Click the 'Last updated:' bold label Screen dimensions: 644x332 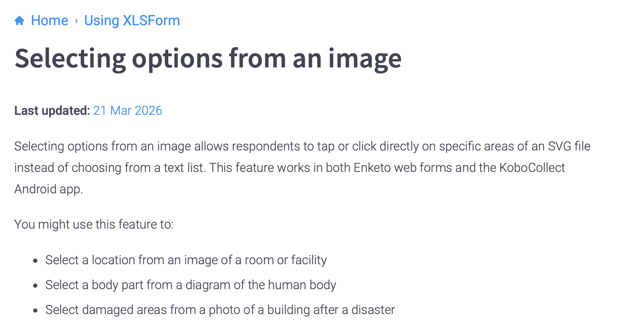coord(52,111)
